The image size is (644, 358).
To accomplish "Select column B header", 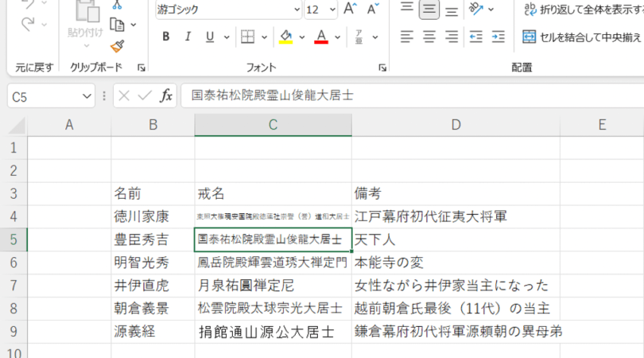I will coord(153,125).
